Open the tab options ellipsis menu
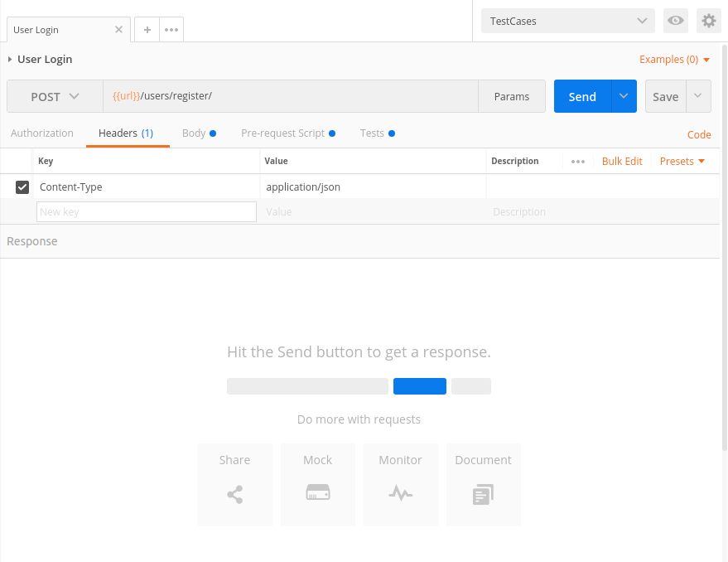This screenshot has width=728, height=562. coord(171,30)
